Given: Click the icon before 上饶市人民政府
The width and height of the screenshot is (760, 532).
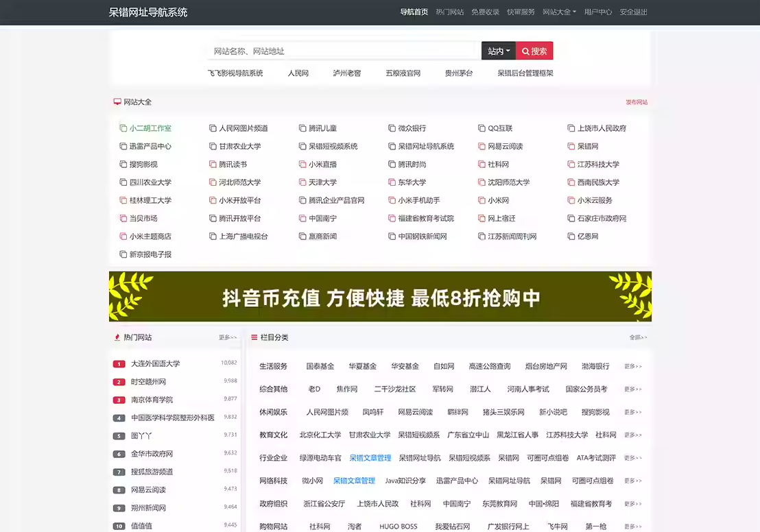Looking at the screenshot, I should tap(571, 128).
